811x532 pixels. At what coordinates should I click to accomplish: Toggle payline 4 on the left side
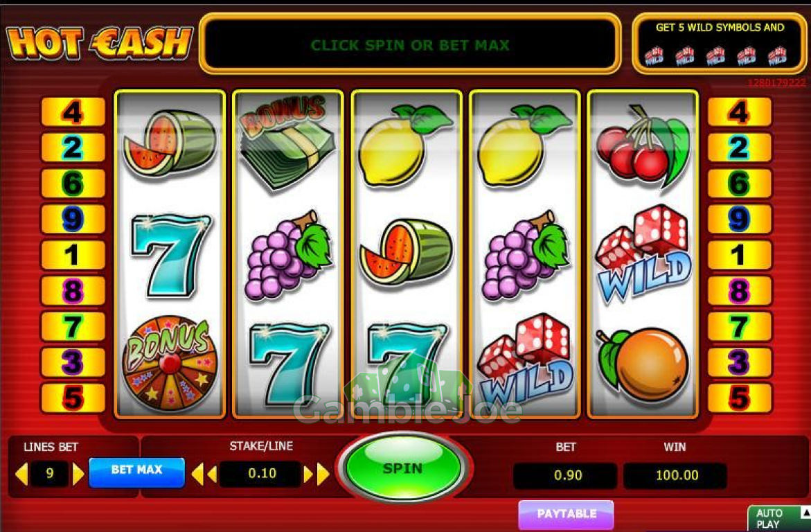pos(73,112)
